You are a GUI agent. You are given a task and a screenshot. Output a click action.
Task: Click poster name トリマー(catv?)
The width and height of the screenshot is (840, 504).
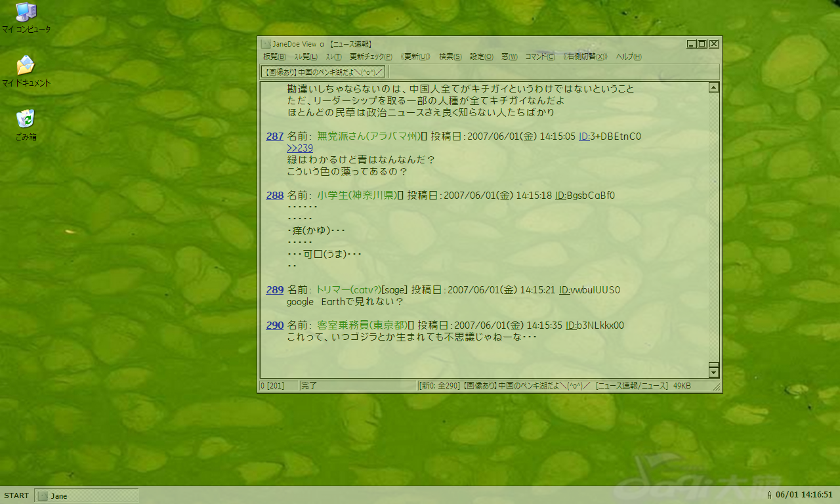click(349, 289)
